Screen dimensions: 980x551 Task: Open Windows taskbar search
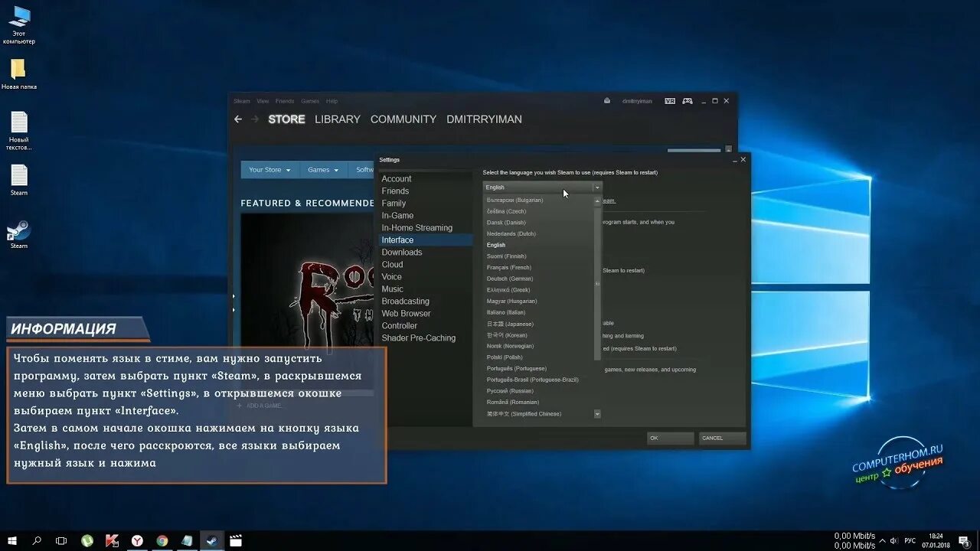click(37, 540)
